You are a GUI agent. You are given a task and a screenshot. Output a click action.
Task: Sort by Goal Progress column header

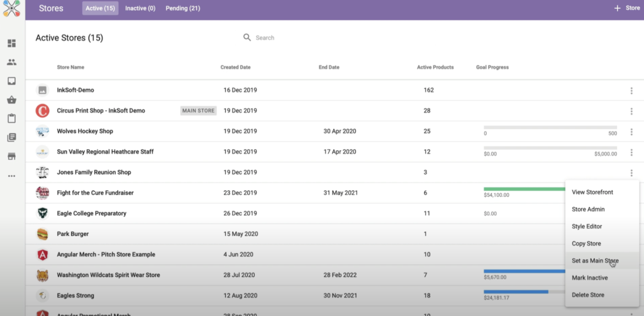click(492, 67)
